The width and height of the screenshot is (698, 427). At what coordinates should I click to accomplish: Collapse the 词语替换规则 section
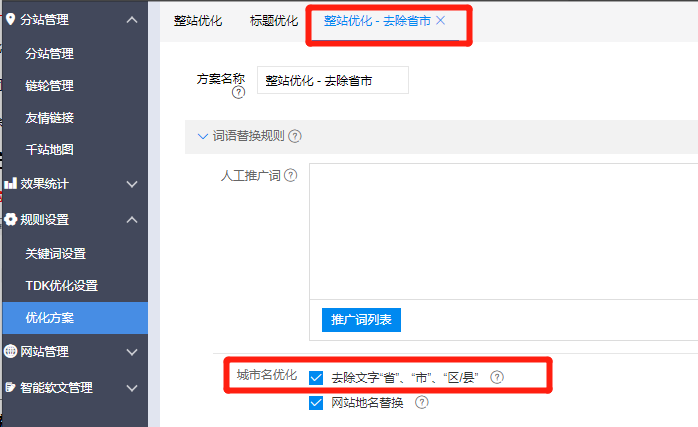click(202, 137)
